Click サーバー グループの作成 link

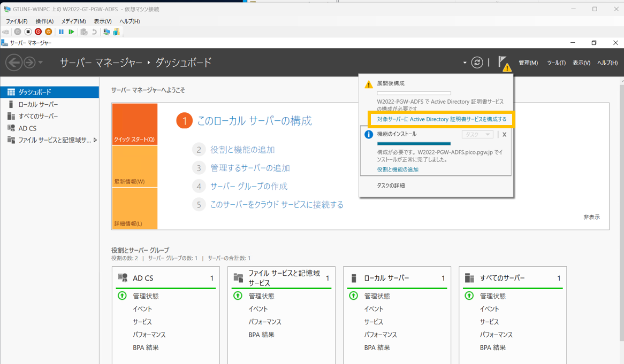click(249, 187)
